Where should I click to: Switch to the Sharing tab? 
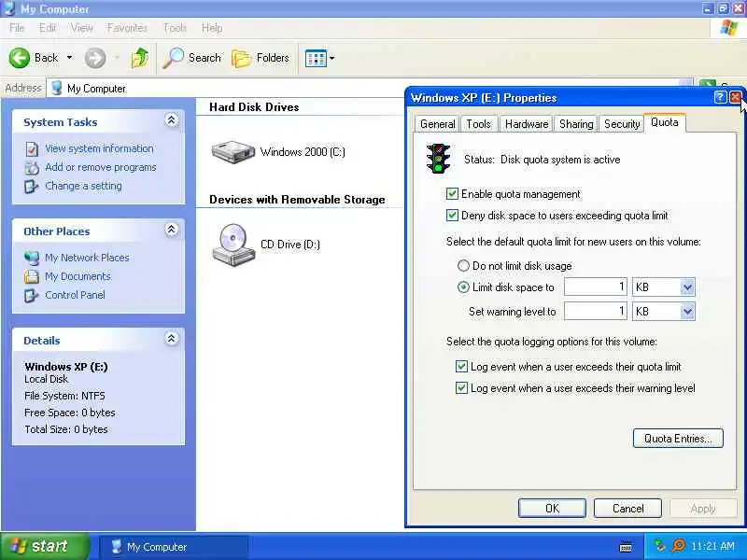click(576, 124)
